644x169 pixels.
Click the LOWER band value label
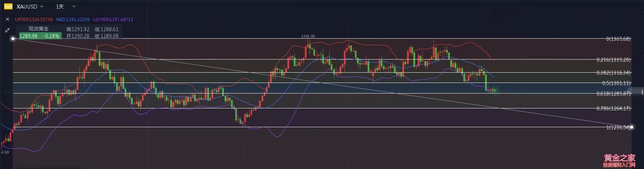point(113,19)
